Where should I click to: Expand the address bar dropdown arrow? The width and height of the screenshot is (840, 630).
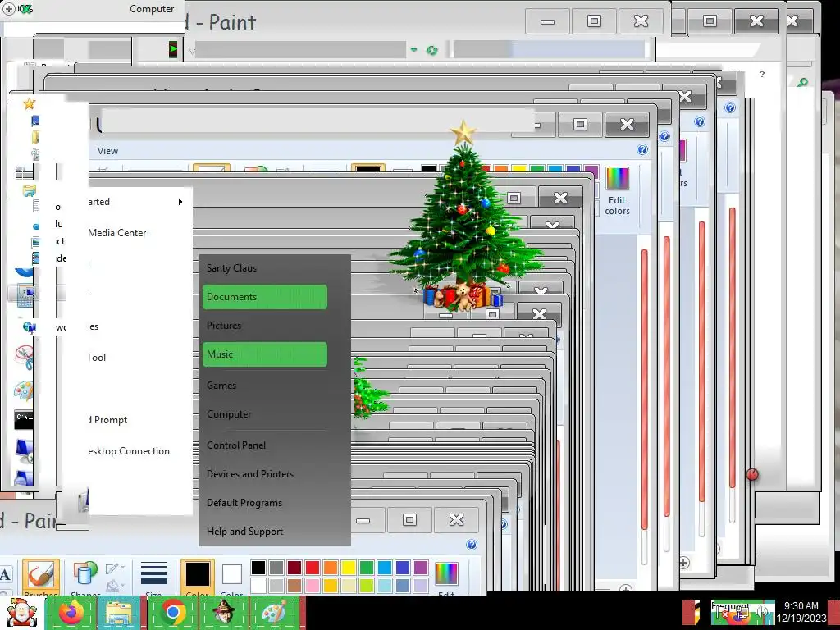pyautogui.click(x=413, y=50)
